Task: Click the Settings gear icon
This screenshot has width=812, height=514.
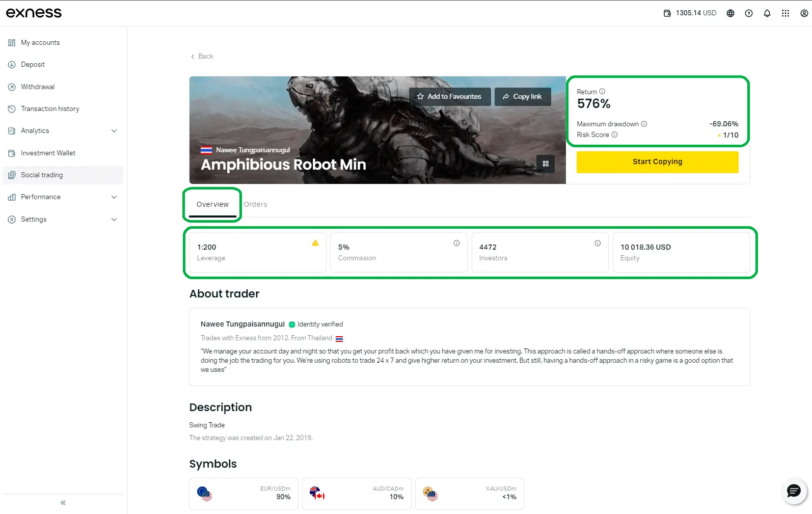Action: pyautogui.click(x=12, y=220)
